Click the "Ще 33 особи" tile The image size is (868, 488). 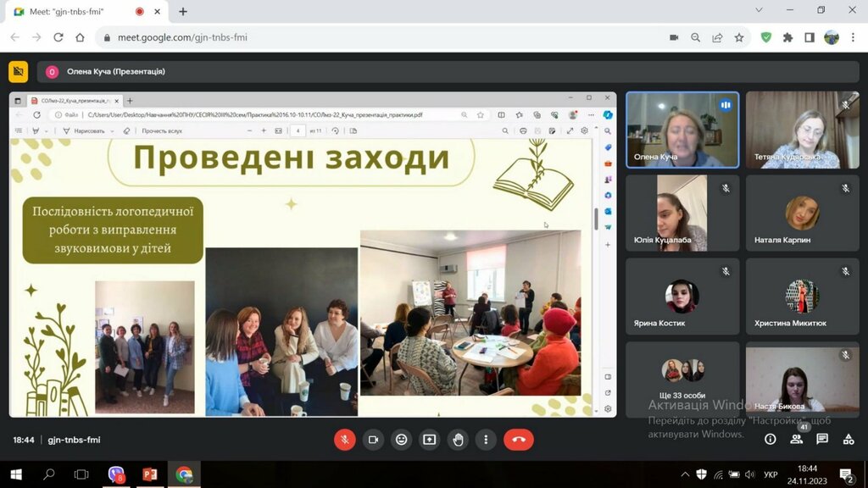point(682,380)
